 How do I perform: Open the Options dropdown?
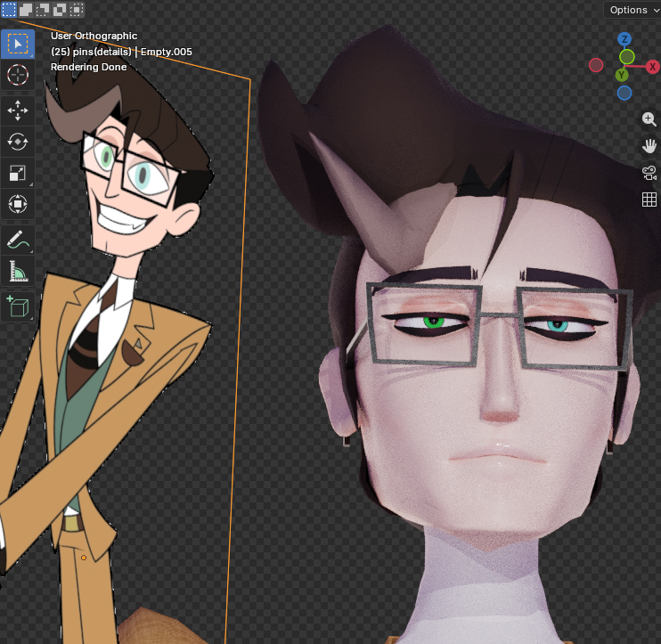[x=632, y=10]
